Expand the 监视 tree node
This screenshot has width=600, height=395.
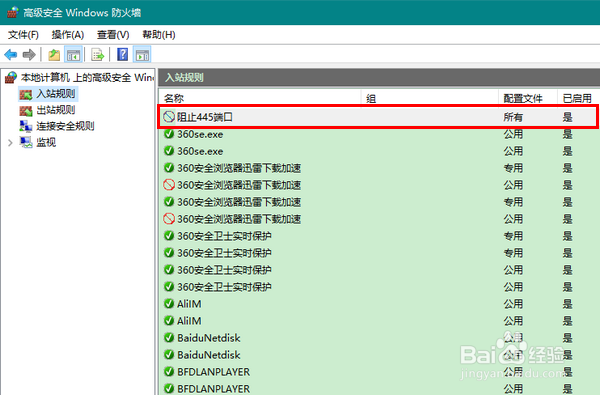[10, 143]
